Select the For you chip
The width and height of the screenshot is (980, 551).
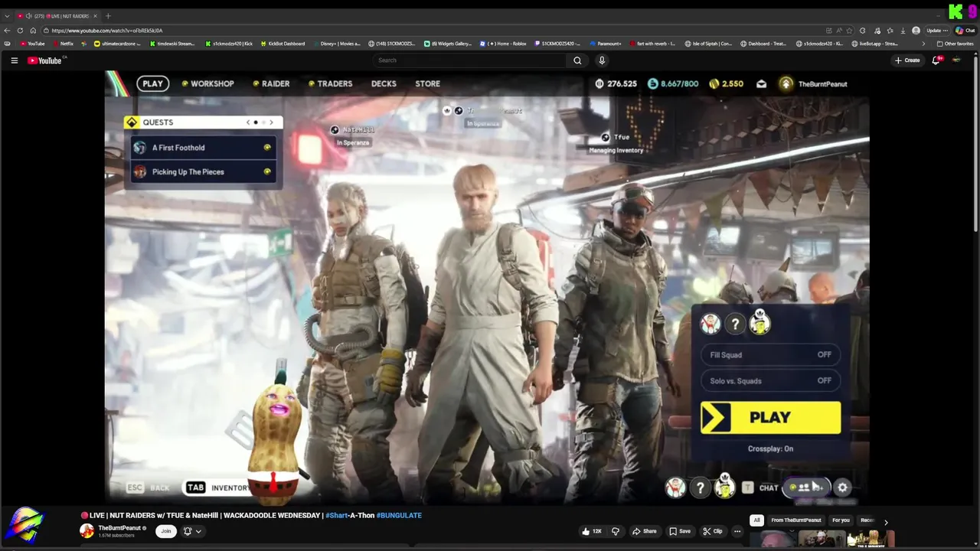(841, 520)
